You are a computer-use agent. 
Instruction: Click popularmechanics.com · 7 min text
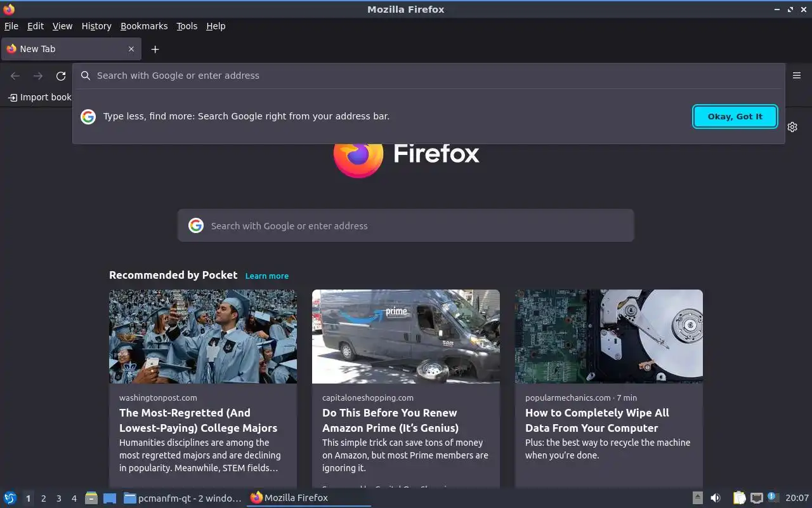[x=581, y=398]
